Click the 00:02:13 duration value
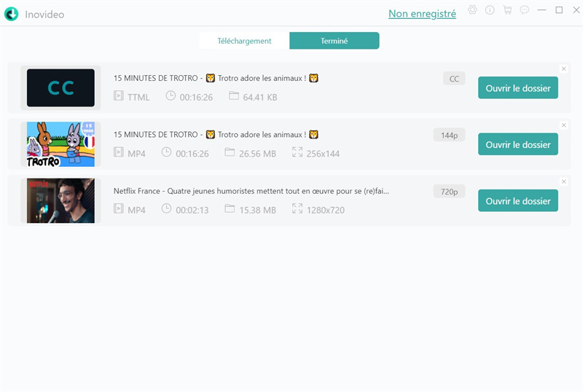Image resolution: width=583 pixels, height=392 pixels. [x=192, y=211]
